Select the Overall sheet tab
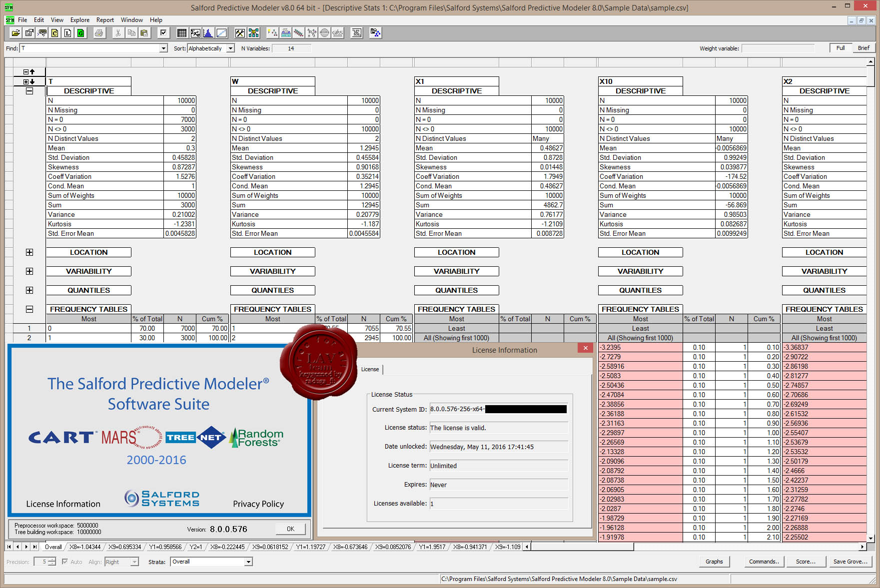This screenshot has width=880, height=588. [x=53, y=547]
